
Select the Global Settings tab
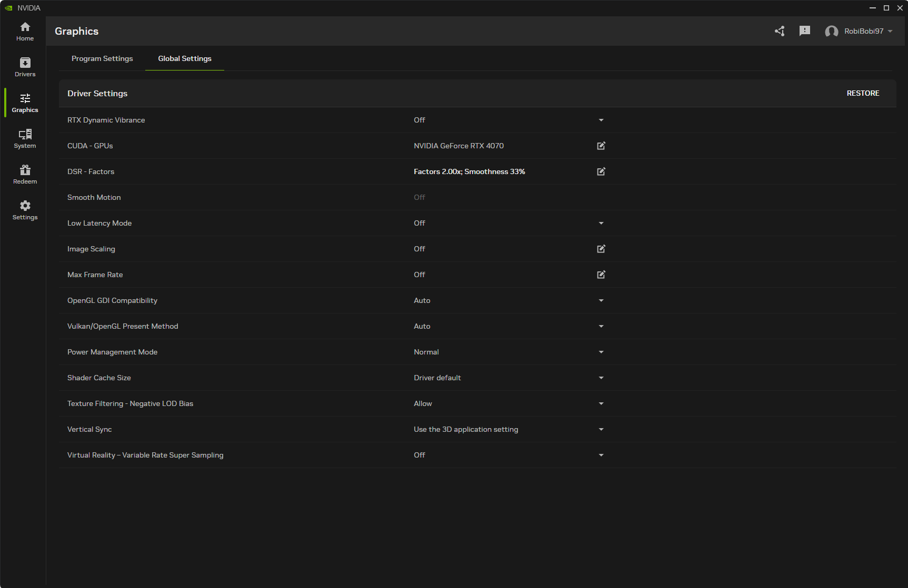point(185,58)
